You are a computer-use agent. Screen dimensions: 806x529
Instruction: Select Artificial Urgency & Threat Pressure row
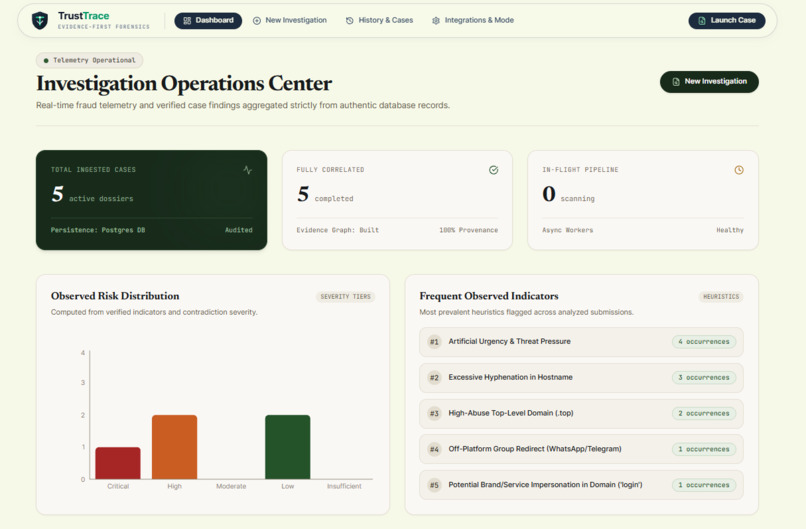coord(581,342)
